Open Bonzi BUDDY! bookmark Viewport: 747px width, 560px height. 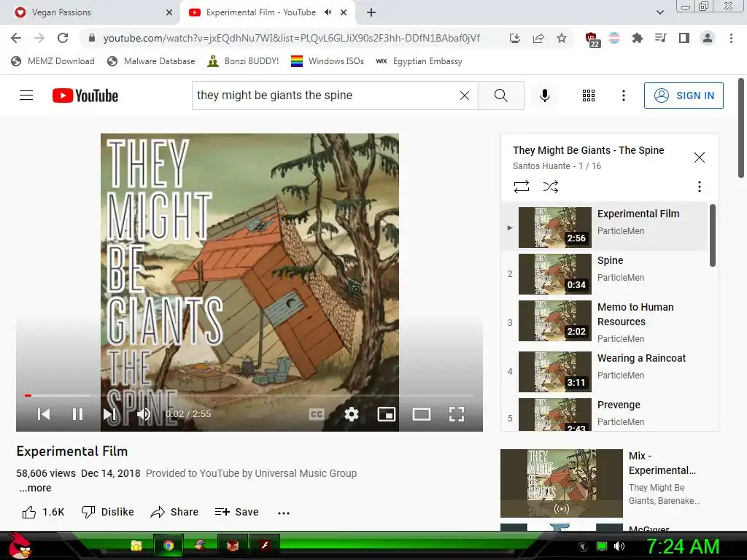pos(244,61)
